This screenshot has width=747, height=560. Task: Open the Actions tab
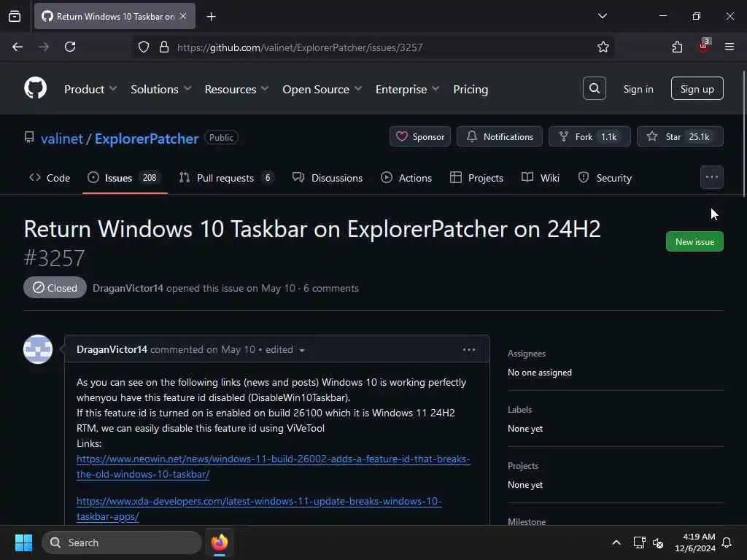click(406, 178)
